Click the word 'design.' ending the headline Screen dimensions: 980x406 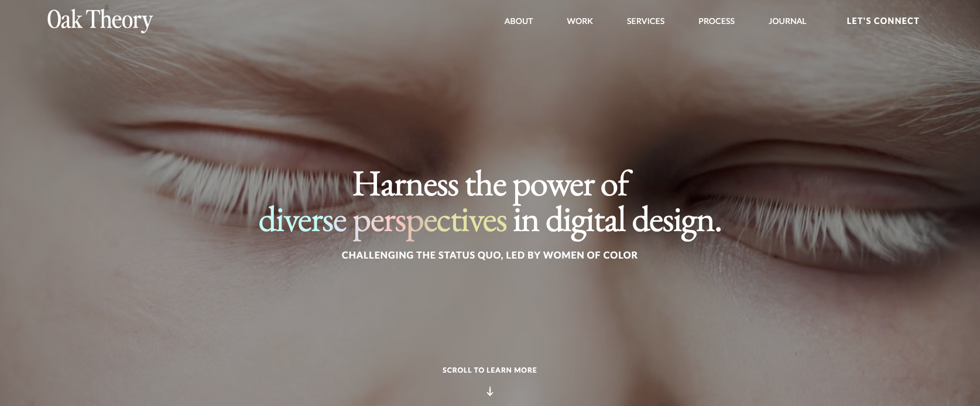pos(676,221)
